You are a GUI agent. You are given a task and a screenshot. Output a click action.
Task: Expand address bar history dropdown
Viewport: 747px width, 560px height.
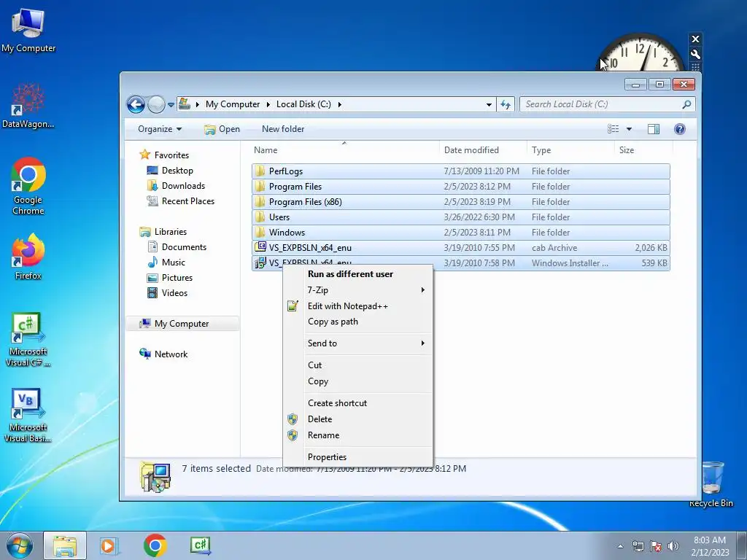489,105
